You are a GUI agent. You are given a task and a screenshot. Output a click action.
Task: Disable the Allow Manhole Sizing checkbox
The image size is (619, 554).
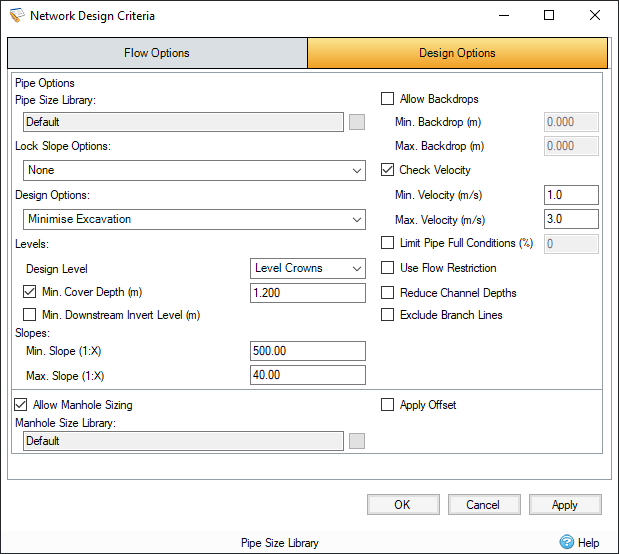20,405
